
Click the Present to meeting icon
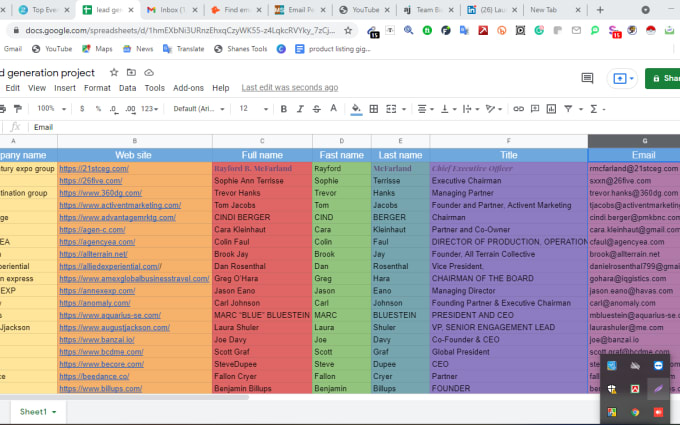coord(622,78)
